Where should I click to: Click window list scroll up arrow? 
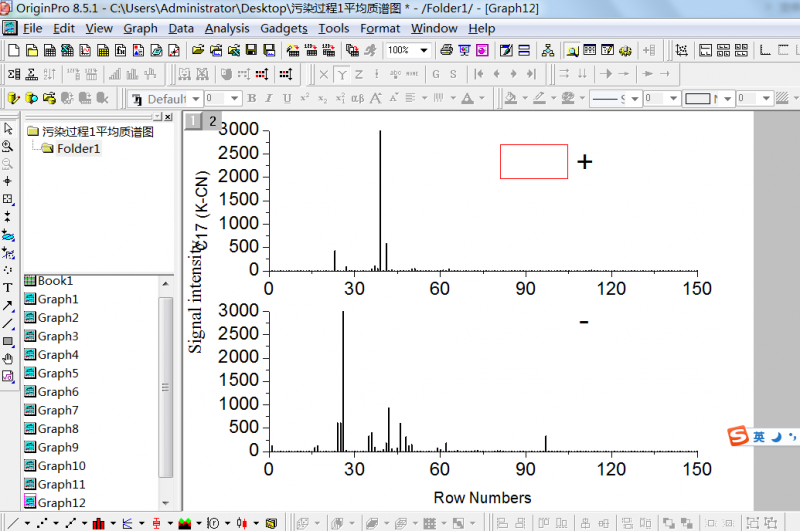tap(165, 284)
